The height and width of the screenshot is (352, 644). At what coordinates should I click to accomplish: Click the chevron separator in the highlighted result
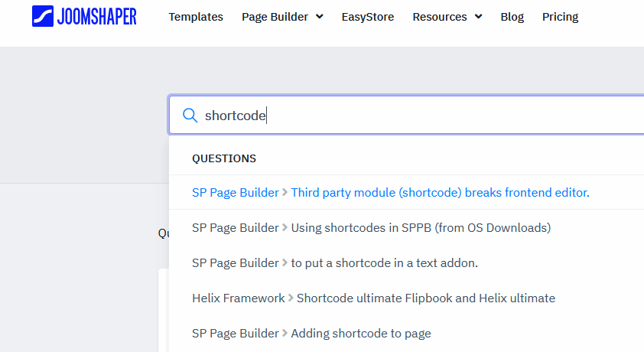(x=285, y=193)
